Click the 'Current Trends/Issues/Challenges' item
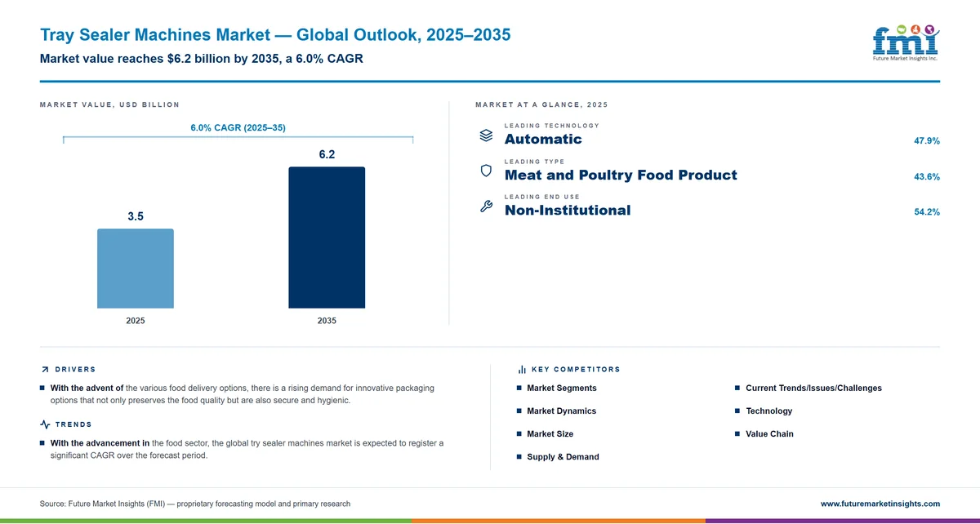This screenshot has width=980, height=524. tap(814, 388)
